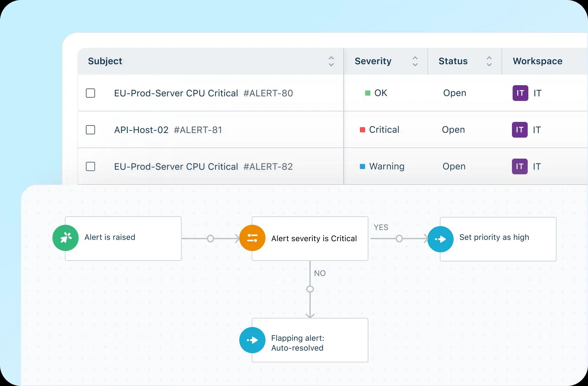Select the checkbox for API-Host-02 ALERT-81

pos(90,130)
